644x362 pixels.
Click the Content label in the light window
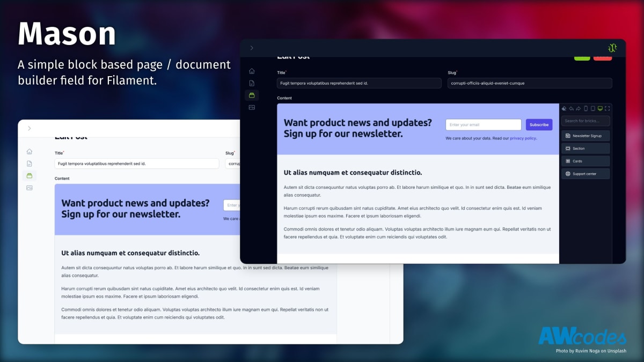(62, 179)
